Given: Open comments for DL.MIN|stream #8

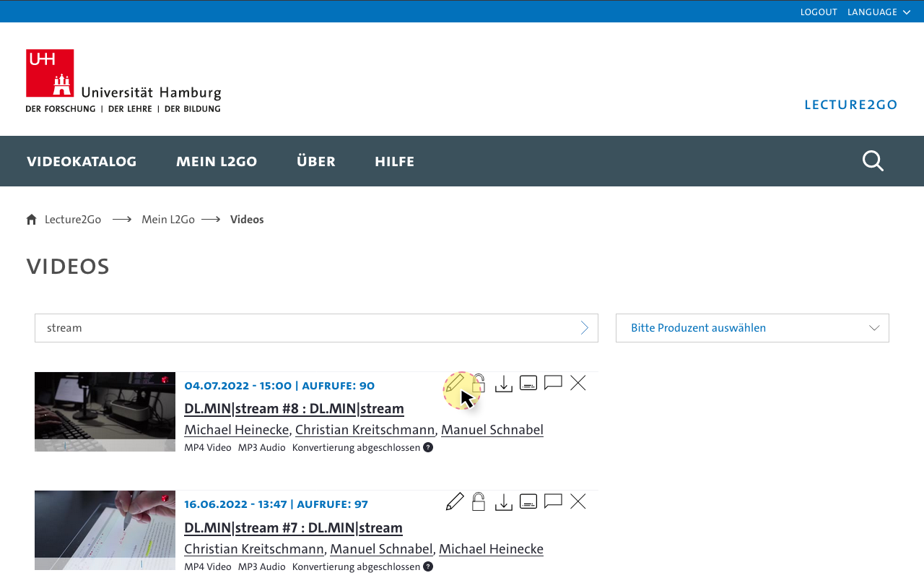Looking at the screenshot, I should click(x=553, y=383).
